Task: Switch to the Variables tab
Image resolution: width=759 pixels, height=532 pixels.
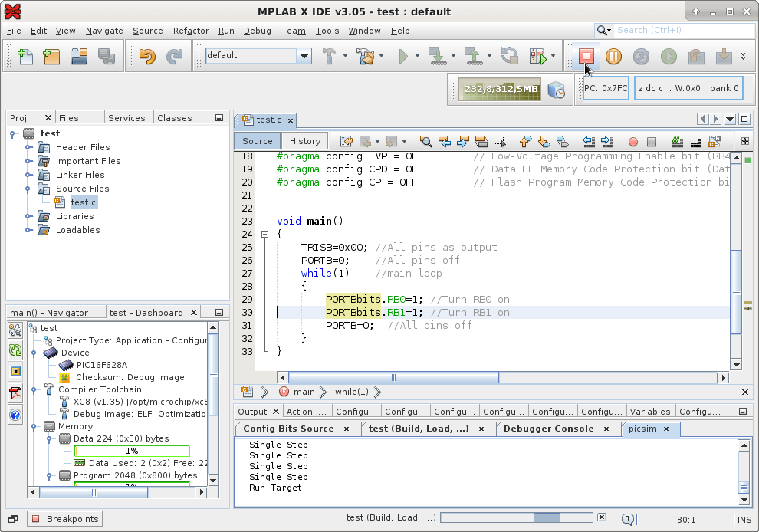Action: (650, 412)
